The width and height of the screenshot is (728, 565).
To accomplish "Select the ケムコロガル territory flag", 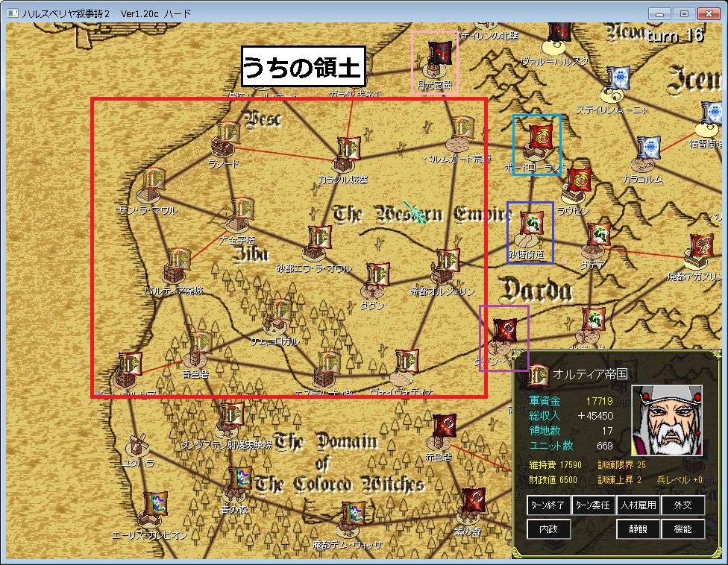I will [x=280, y=310].
